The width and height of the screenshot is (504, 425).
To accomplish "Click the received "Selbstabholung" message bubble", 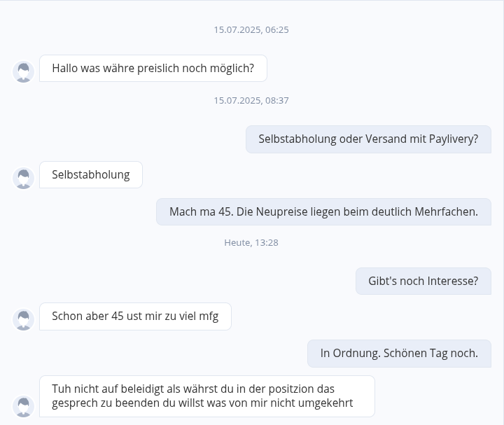I will pos(91,175).
